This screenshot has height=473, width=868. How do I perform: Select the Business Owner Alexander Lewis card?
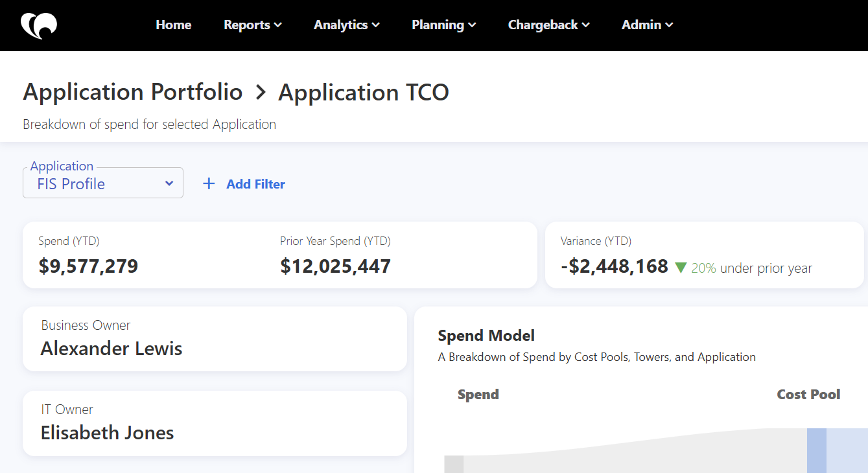[x=215, y=339]
